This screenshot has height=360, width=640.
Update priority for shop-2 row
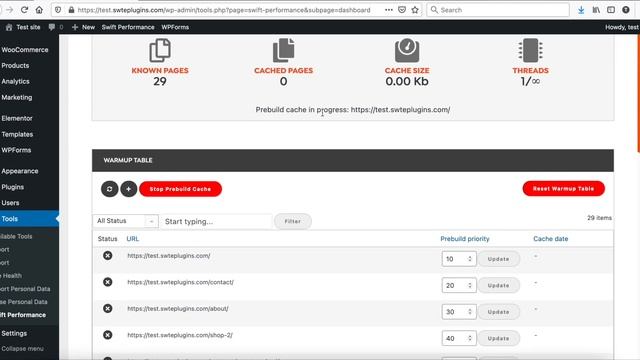498,338
